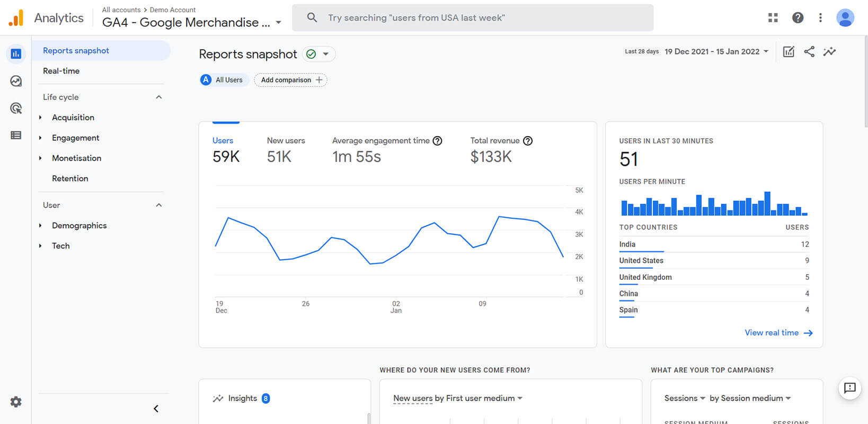Image resolution: width=868 pixels, height=424 pixels.
Task: Click the search input field
Action: pos(473,17)
